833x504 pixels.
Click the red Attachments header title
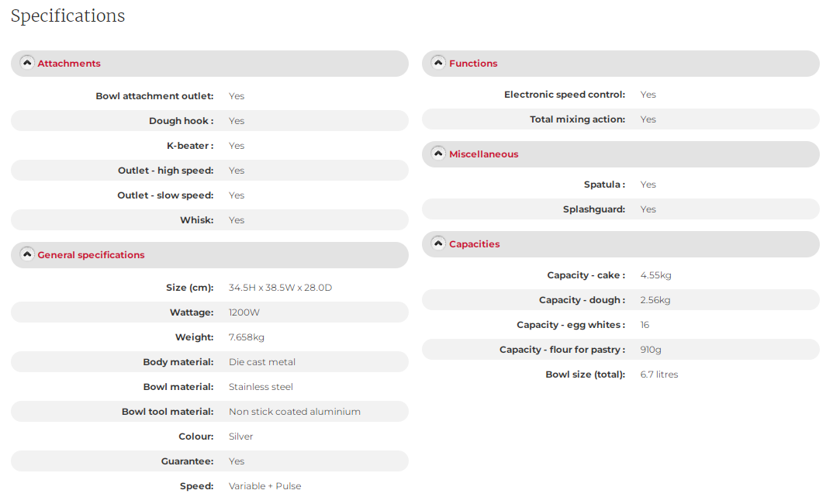(69, 64)
